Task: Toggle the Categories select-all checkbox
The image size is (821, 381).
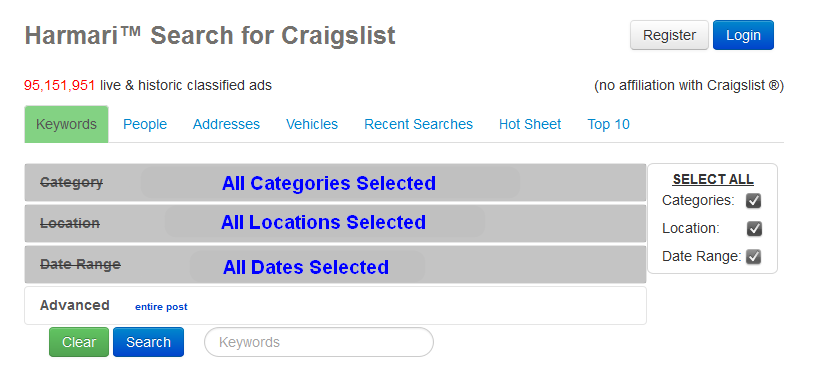Action: [753, 200]
